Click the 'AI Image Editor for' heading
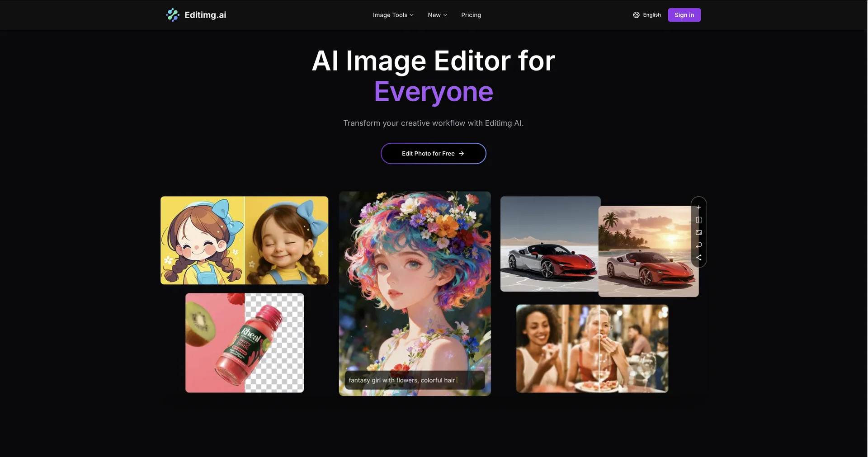The width and height of the screenshot is (868, 457). [433, 61]
